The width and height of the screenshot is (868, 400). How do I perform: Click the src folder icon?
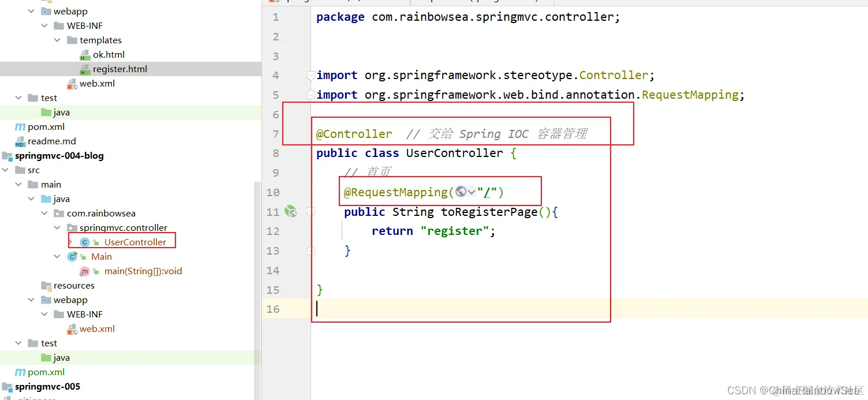point(20,170)
